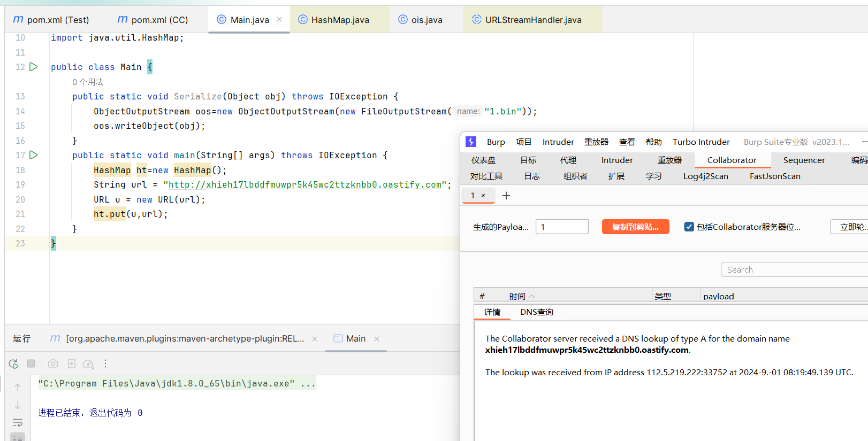Screen dimensions: 868x441
Task: Select the 详情 tab
Action: point(492,312)
